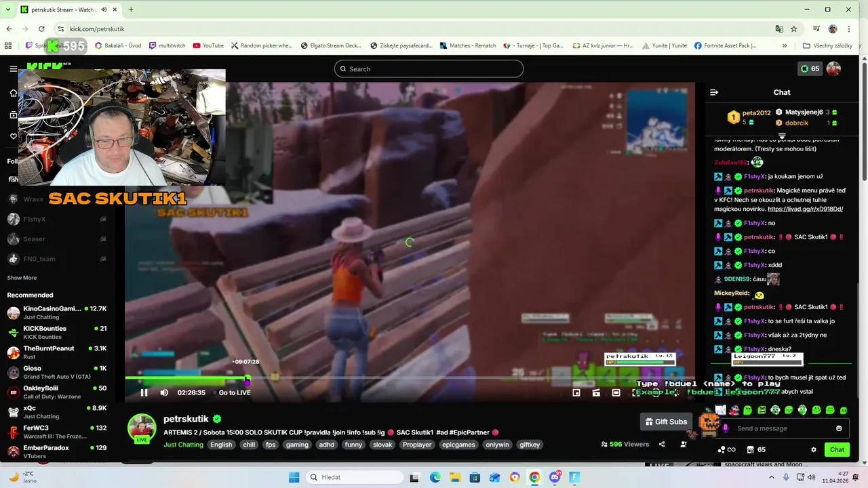Open the petrskutik channel avatar
Screen dimensions: 868x488
(142, 428)
